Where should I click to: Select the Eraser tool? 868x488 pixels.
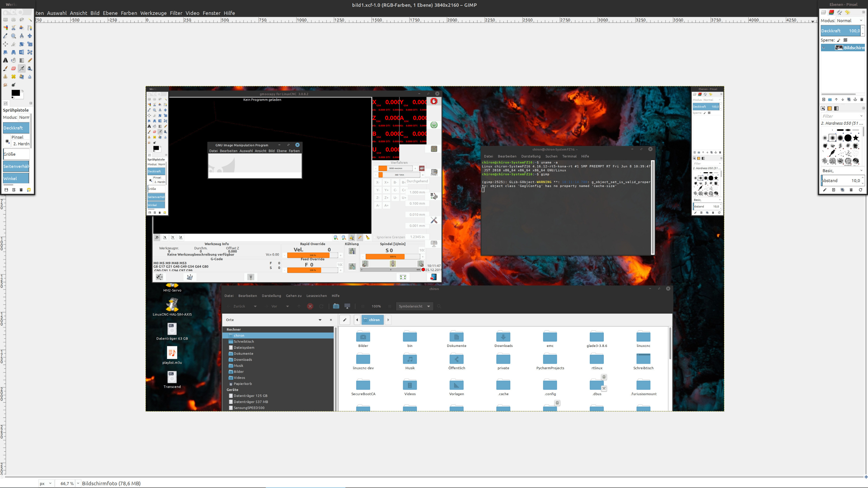click(x=14, y=68)
